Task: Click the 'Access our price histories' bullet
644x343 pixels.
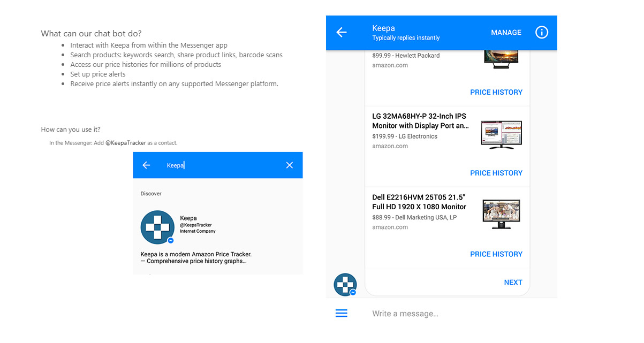Action: [146, 65]
